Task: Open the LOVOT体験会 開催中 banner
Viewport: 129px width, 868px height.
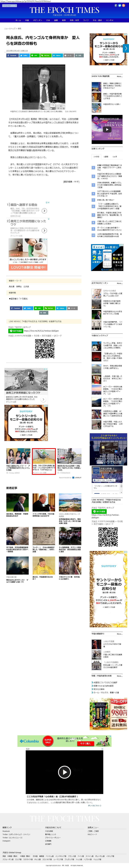Action: [x=28, y=267]
